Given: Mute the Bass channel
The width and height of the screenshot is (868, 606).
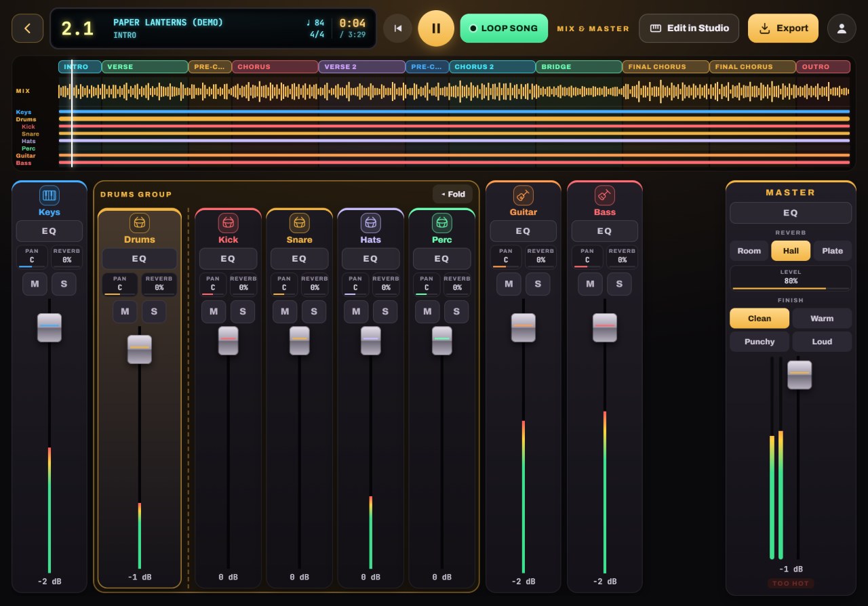Looking at the screenshot, I should [590, 284].
